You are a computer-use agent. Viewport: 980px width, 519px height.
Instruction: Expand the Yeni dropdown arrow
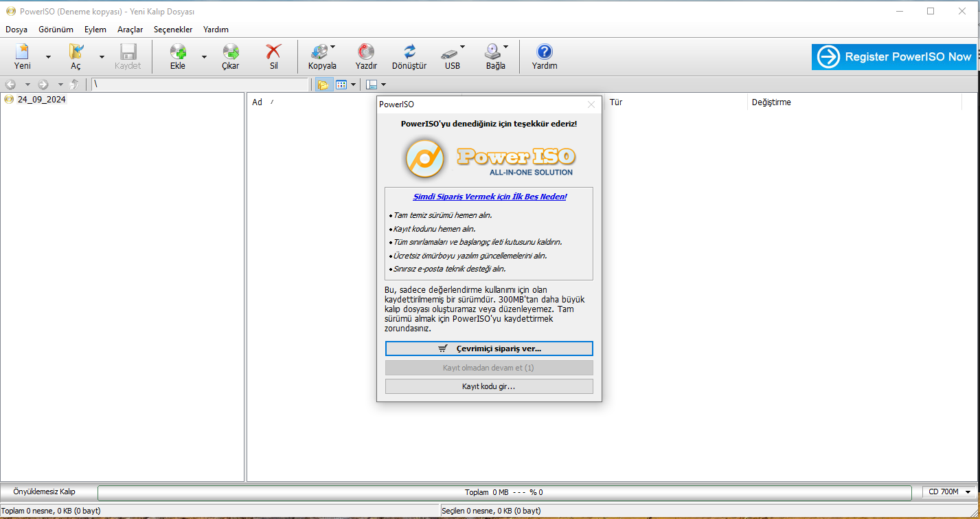coord(48,57)
